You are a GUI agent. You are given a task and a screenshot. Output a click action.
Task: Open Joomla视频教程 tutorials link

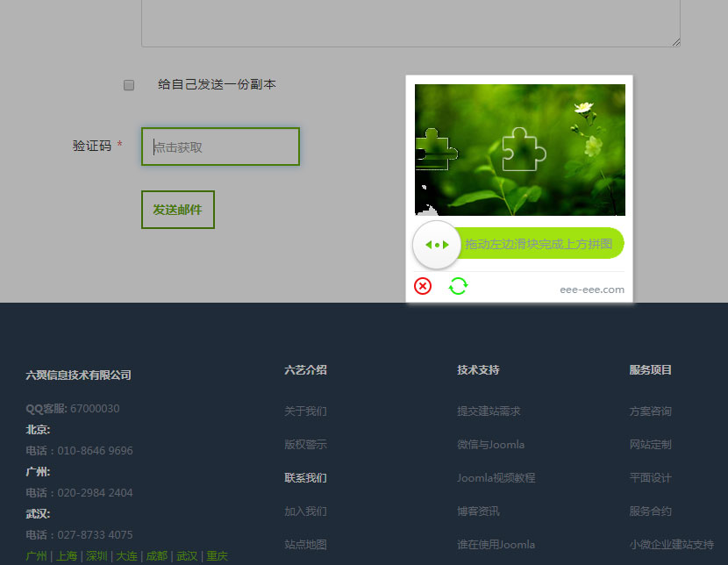(x=496, y=478)
